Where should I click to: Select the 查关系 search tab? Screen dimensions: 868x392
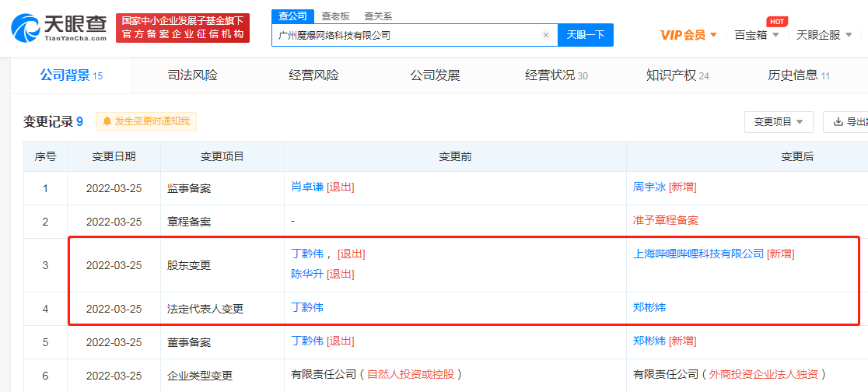click(379, 16)
